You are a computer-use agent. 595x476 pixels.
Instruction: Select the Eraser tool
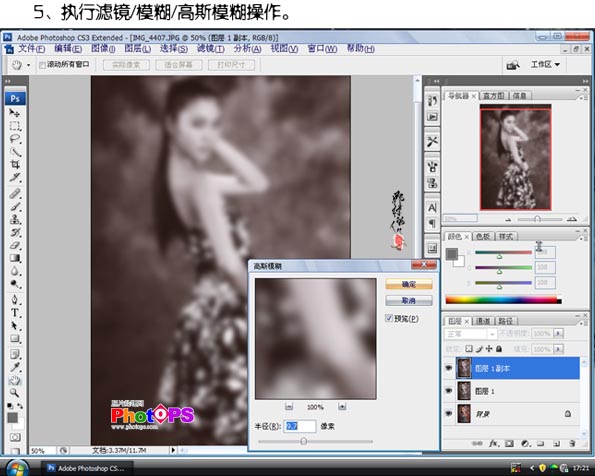tap(15, 245)
